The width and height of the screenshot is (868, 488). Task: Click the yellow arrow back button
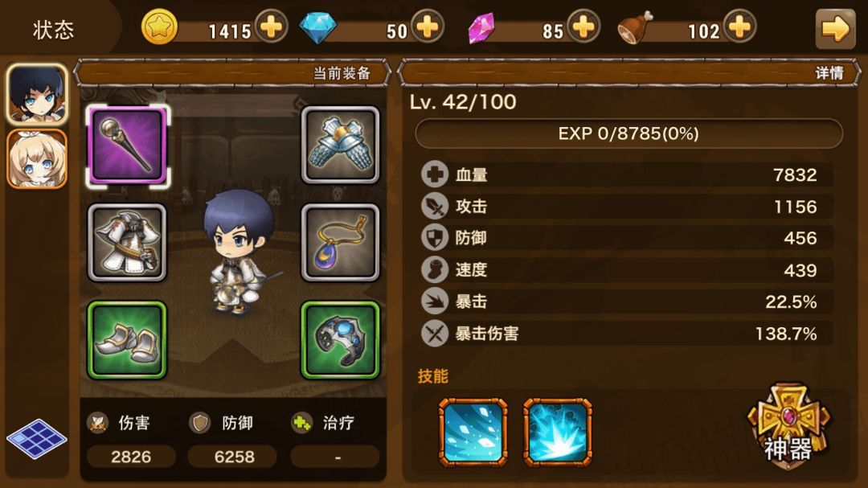pyautogui.click(x=835, y=29)
